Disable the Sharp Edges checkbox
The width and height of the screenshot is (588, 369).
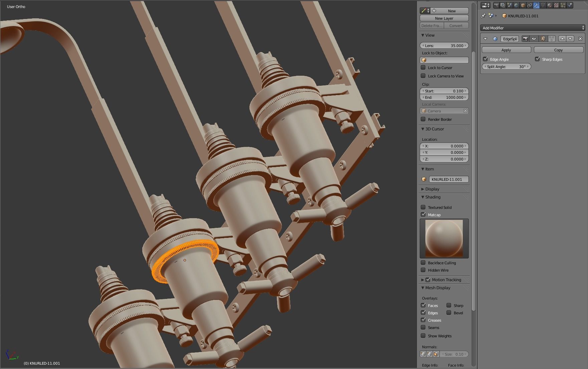537,59
